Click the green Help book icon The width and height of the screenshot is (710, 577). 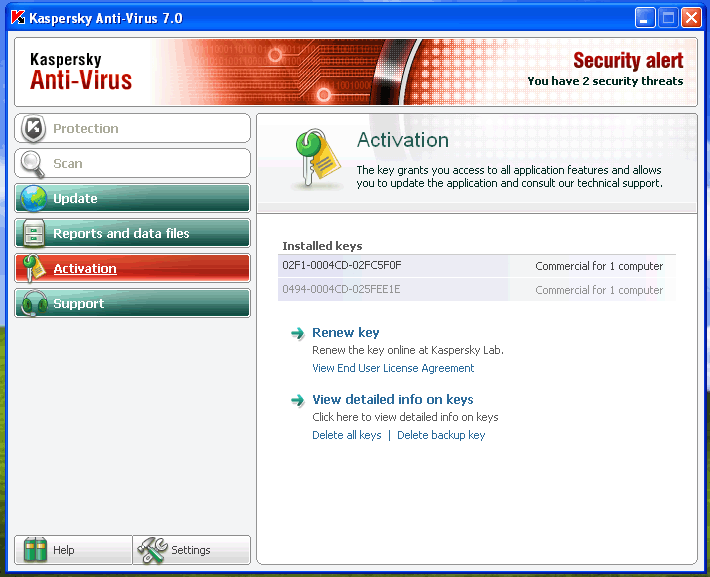[x=36, y=550]
